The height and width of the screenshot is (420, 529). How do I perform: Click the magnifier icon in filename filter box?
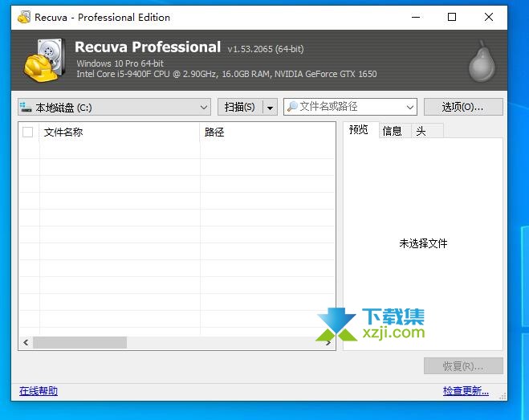click(292, 106)
